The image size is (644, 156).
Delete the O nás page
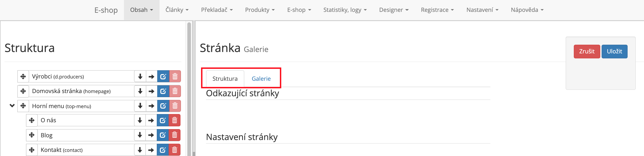tap(175, 120)
